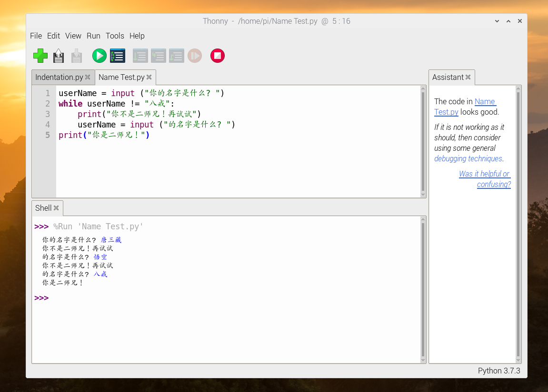Click the Step over toolbar icon

140,56
